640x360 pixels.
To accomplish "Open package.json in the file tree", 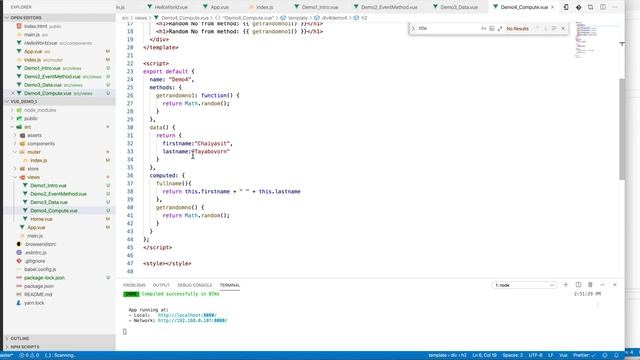I will (38, 286).
